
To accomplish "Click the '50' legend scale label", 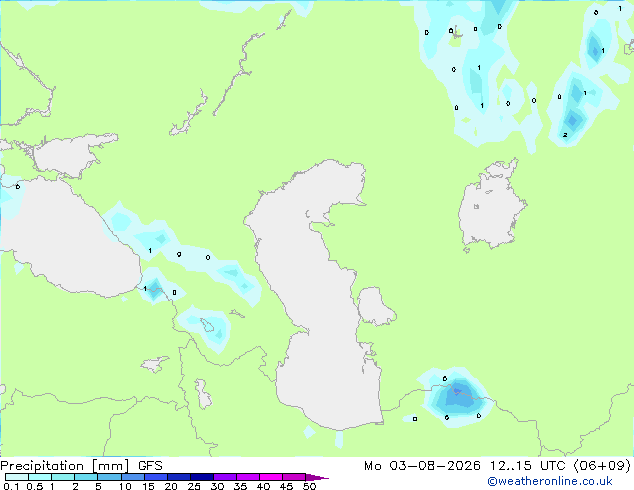I will 309,486.
